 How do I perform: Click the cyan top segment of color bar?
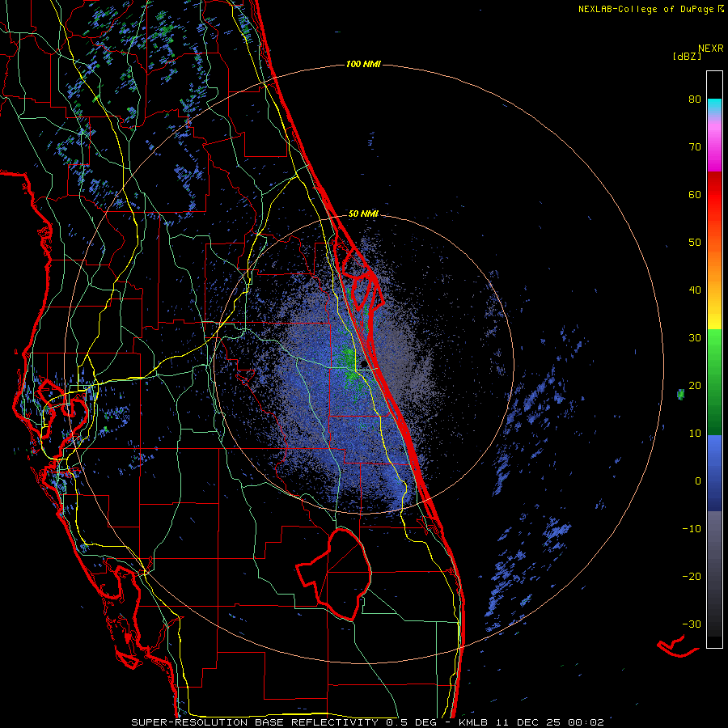coord(714,106)
